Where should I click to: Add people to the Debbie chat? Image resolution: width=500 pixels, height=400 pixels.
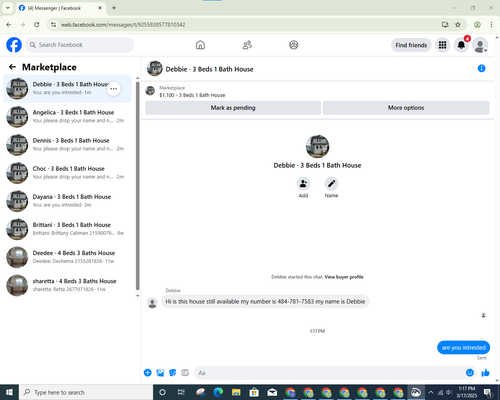303,184
